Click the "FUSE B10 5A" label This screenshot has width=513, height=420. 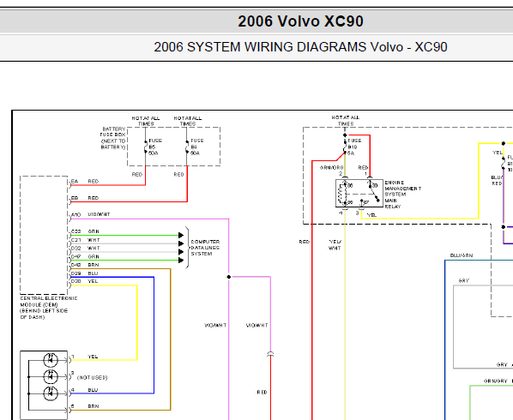point(354,147)
